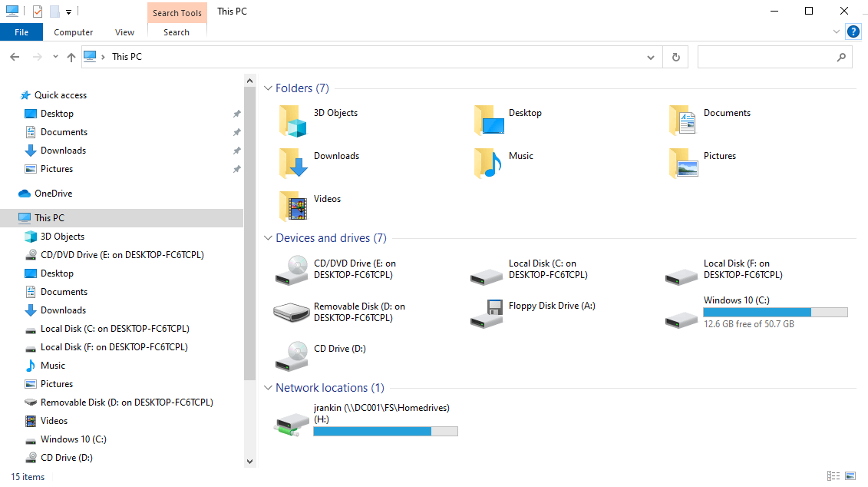Click the Help question mark icon
Screen dimensions: 868x487
(853, 31)
